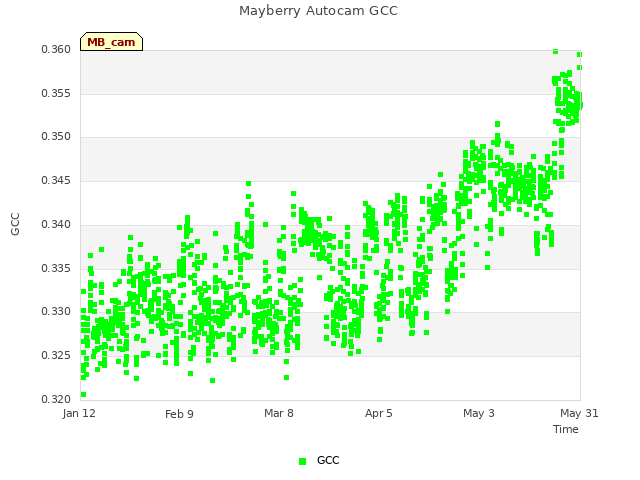Viewport: 640px width, 480px height.
Task: Click the Time axis title
Action: [x=566, y=429]
